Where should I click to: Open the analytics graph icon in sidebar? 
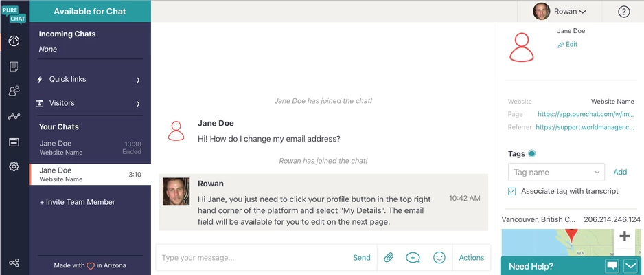coord(14,117)
